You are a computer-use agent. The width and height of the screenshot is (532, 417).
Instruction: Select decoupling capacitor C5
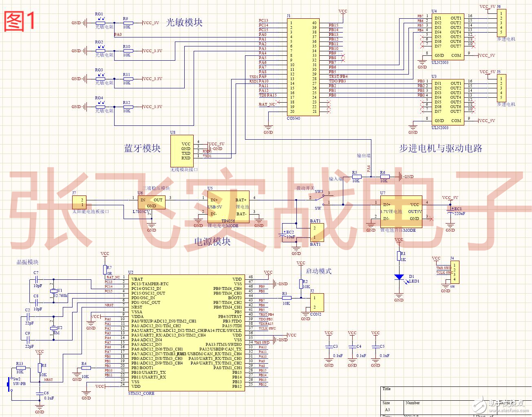(x=375, y=347)
